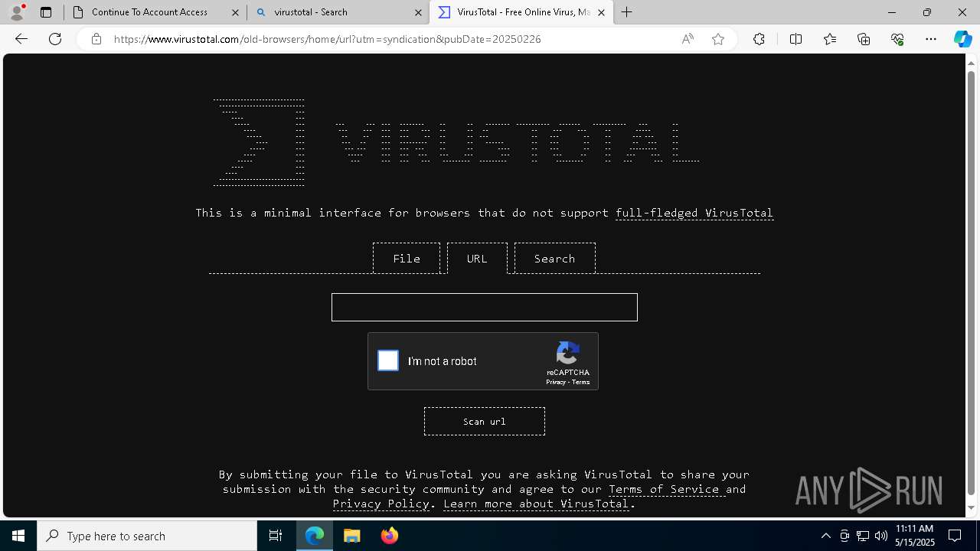Open the volume control icon
The image size is (980, 551).
[x=881, y=536]
